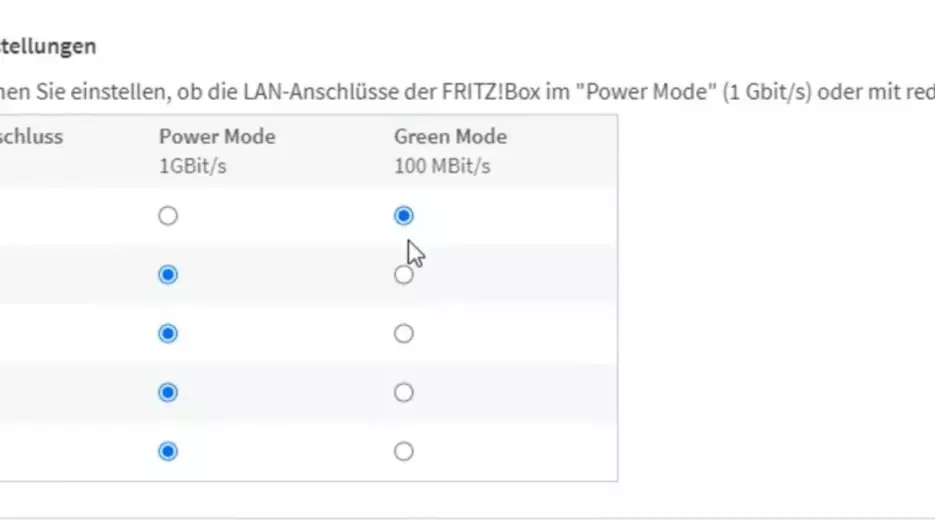Choose Green Mode in the last row
935x526 pixels.
(x=403, y=452)
